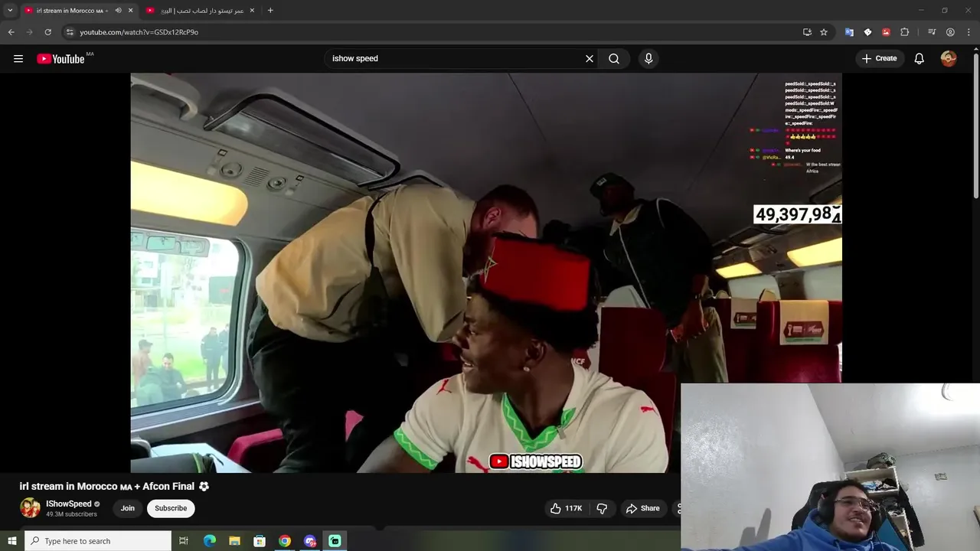Viewport: 980px width, 551px height.
Task: Open File Explorer from taskbar
Action: pos(234,541)
